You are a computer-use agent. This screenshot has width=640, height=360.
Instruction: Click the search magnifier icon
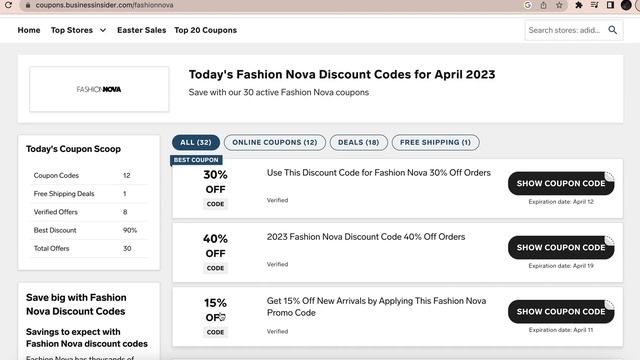point(613,30)
